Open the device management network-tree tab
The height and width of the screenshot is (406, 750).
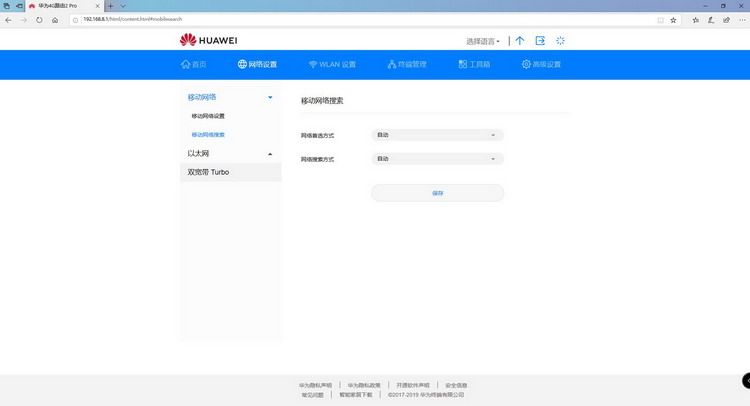pyautogui.click(x=407, y=64)
